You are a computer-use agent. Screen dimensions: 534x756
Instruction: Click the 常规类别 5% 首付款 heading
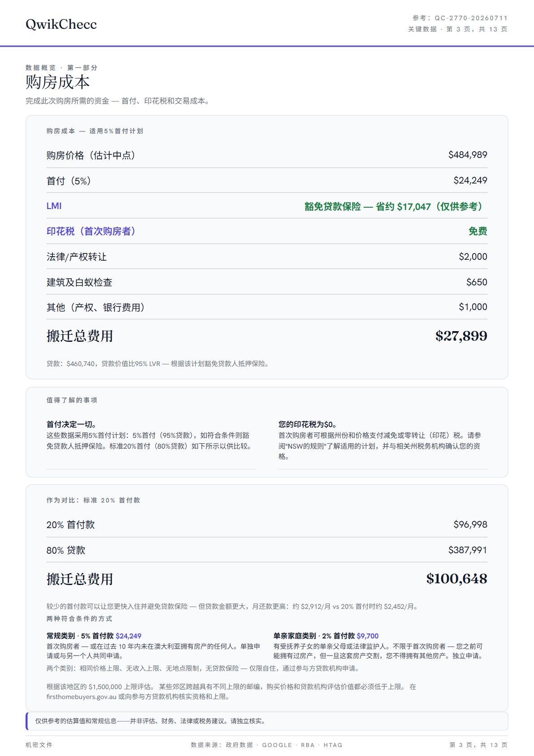pyautogui.click(x=80, y=636)
